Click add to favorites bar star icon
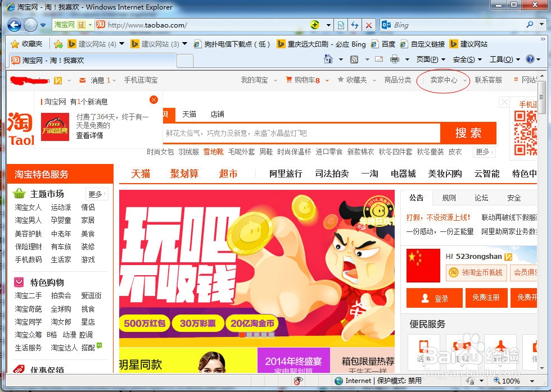Viewport: 551px width, 392px height. [58, 44]
